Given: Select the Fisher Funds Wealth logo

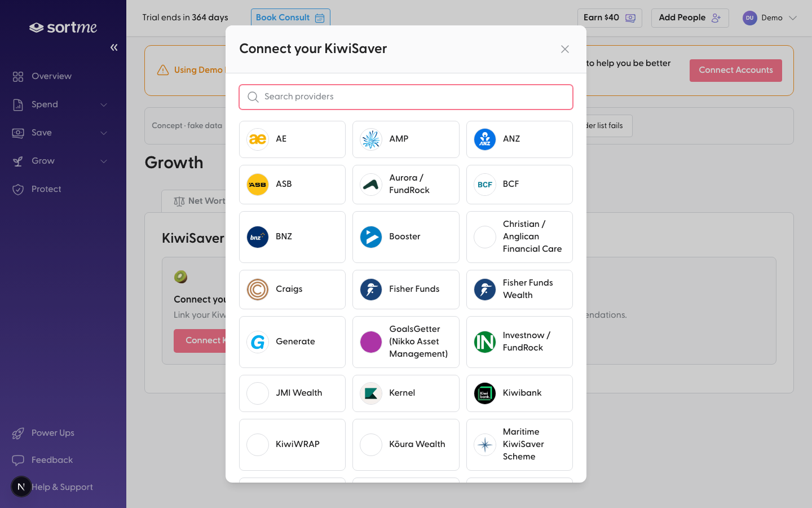Looking at the screenshot, I should [x=485, y=290].
